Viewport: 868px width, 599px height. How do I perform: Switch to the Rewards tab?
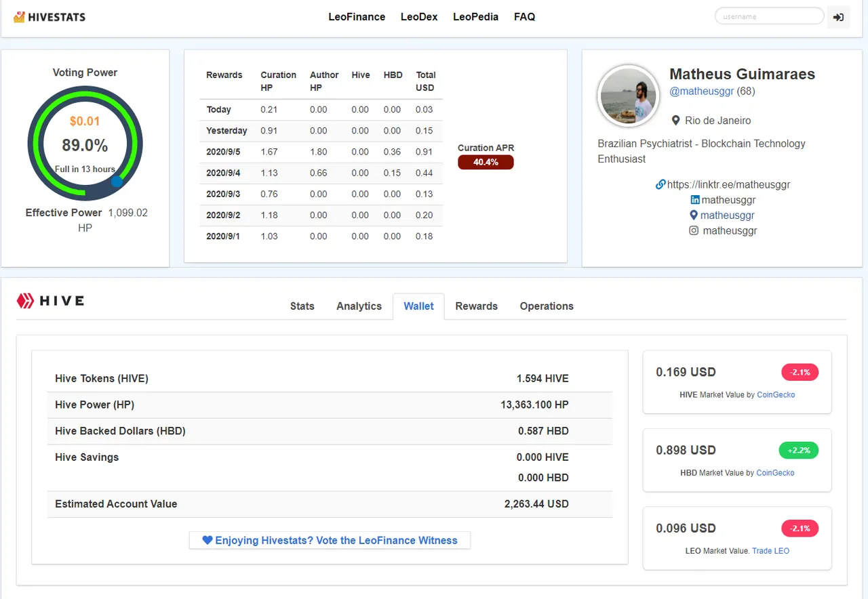477,306
